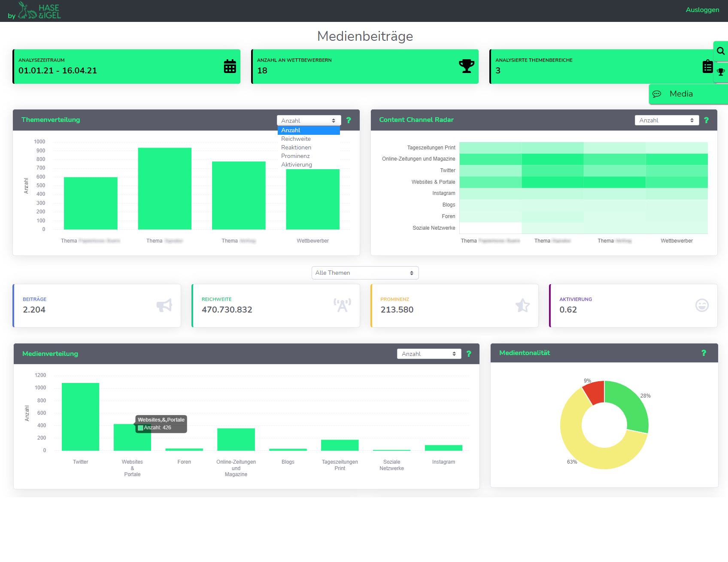Click the Tageszeitungen Print bar
Image resolution: width=728 pixels, height=562 pixels.
pos(340,445)
